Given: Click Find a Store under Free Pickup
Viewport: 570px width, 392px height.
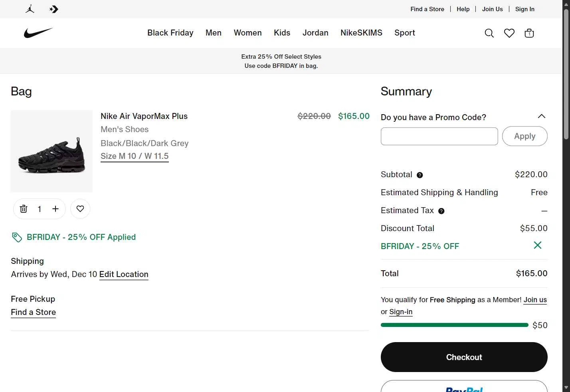Looking at the screenshot, I should [34, 312].
